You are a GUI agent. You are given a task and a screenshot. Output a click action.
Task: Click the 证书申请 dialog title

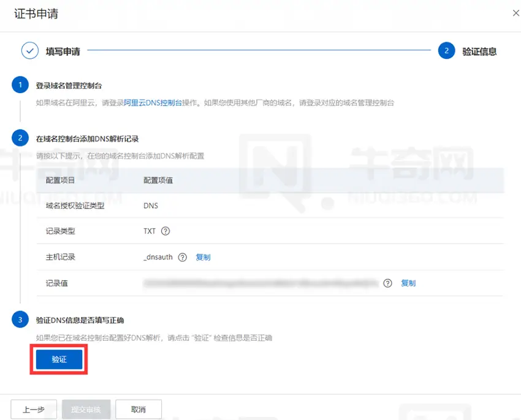[x=36, y=13]
